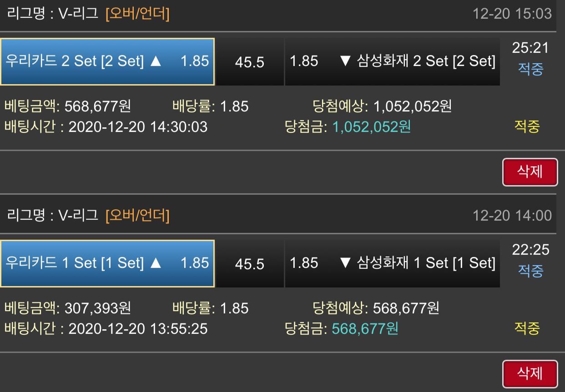Click the 45.5 line for 2 Set
Image resolution: width=565 pixels, height=392 pixels.
(x=249, y=62)
